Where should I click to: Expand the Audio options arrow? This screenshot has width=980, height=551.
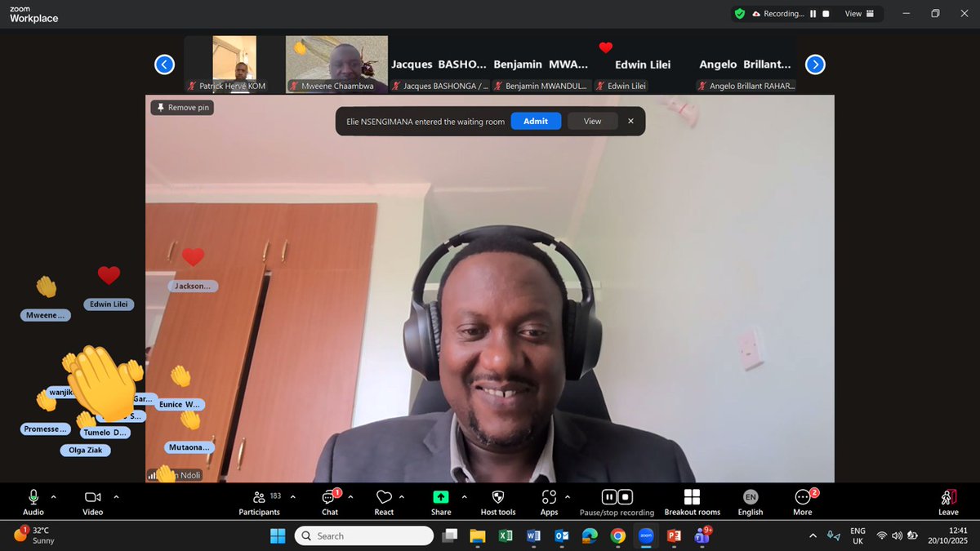[x=52, y=496]
